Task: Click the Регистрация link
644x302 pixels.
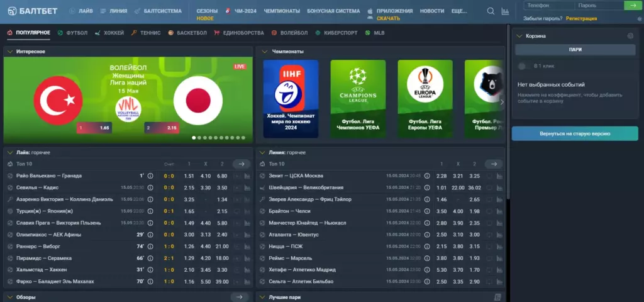Action: [x=581, y=18]
